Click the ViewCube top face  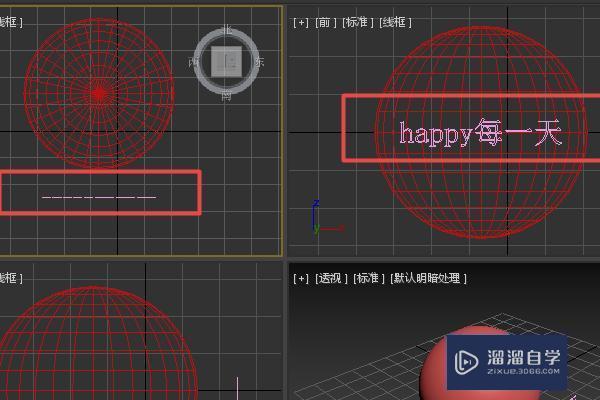(226, 62)
